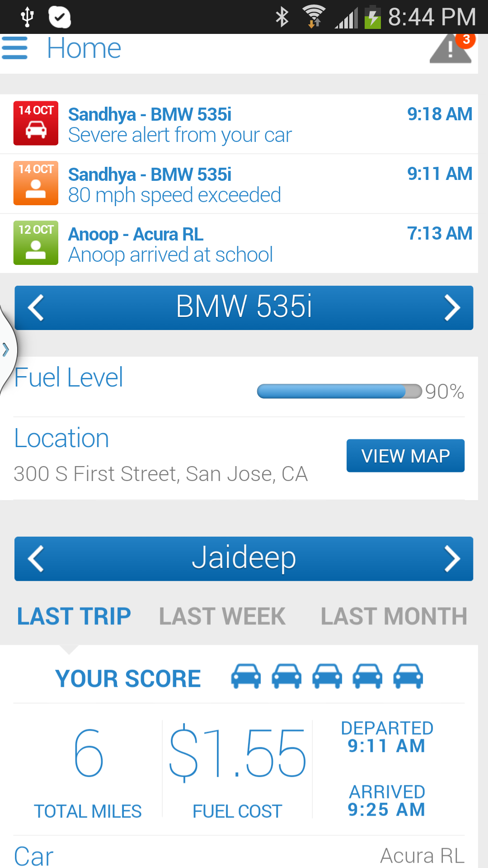
Task: Switch to previous driver before Jaideep
Action: click(36, 559)
